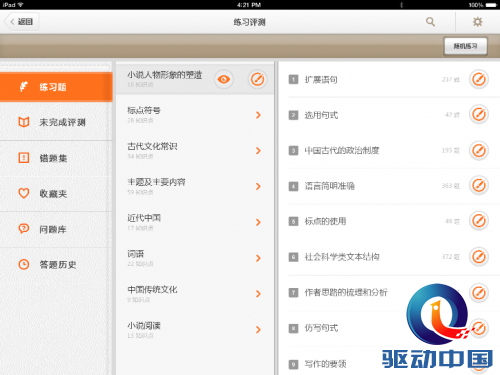500x375 pixels.
Task: Click the clock icon beside 答题历史
Action: pyautogui.click(x=24, y=264)
